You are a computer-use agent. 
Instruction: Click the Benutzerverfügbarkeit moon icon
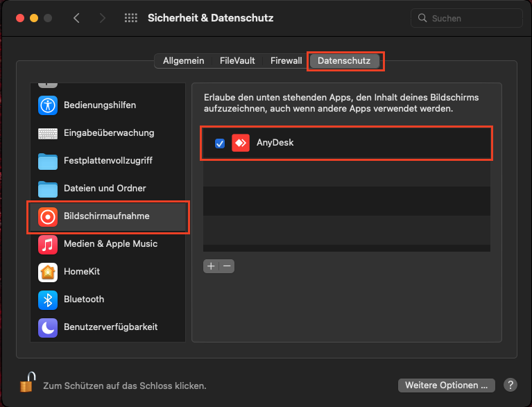[48, 328]
